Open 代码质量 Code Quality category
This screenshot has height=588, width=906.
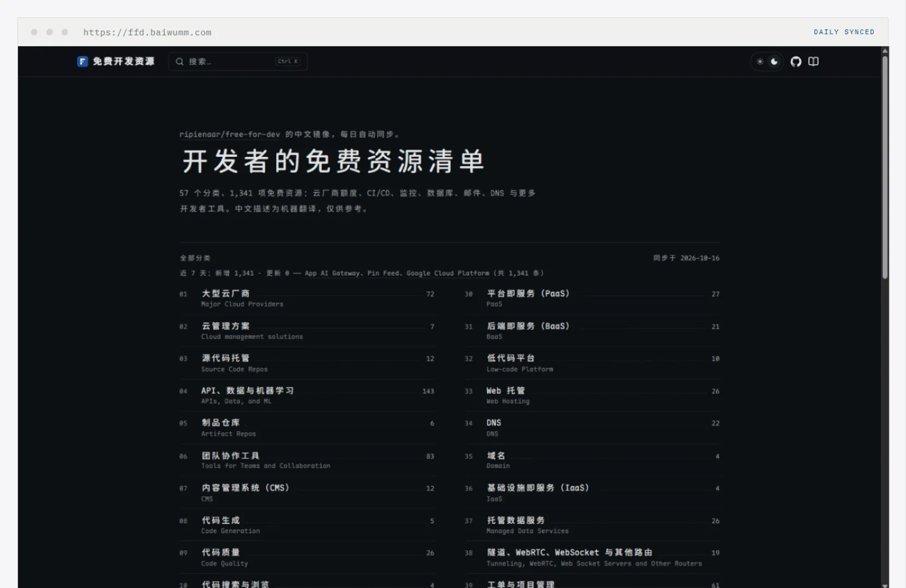click(307, 558)
